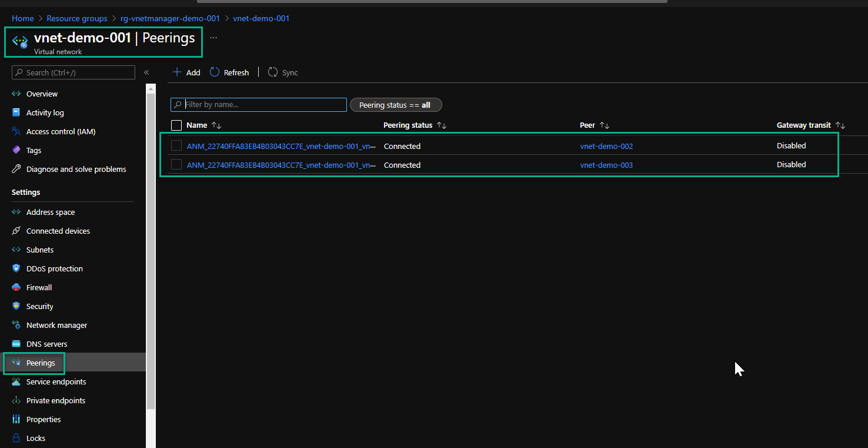Sort by the Name column arrows
The width and height of the screenshot is (868, 448).
click(216, 125)
